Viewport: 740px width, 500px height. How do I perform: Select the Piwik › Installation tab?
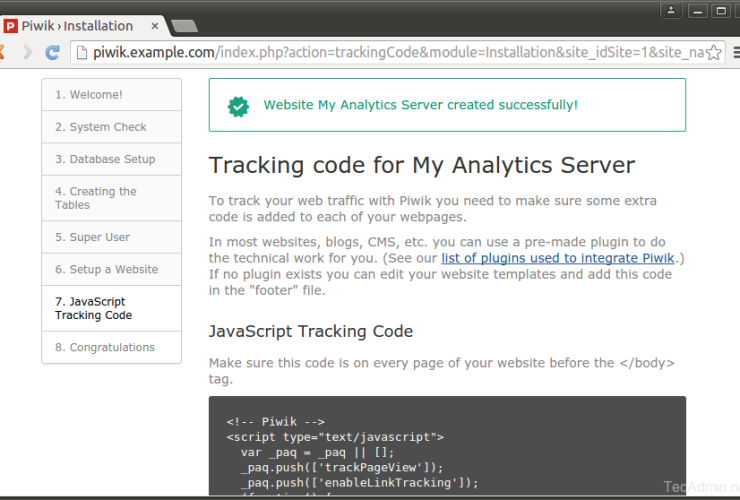point(78,25)
